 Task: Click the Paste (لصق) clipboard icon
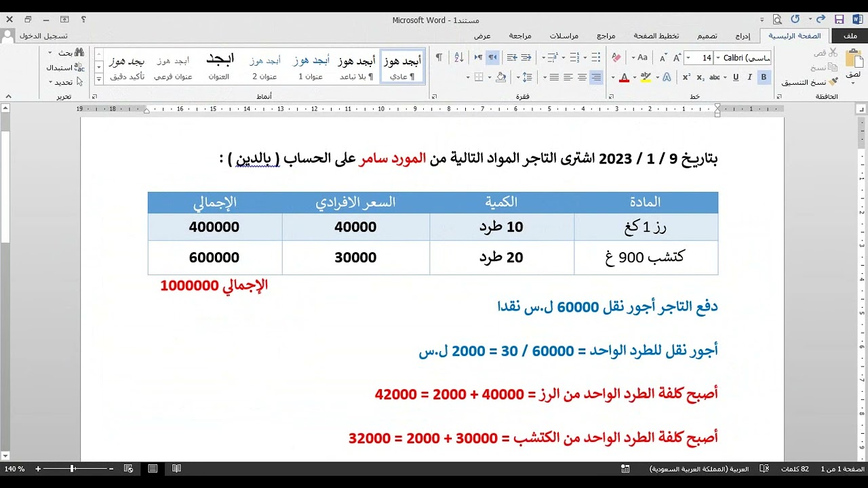[x=853, y=59]
